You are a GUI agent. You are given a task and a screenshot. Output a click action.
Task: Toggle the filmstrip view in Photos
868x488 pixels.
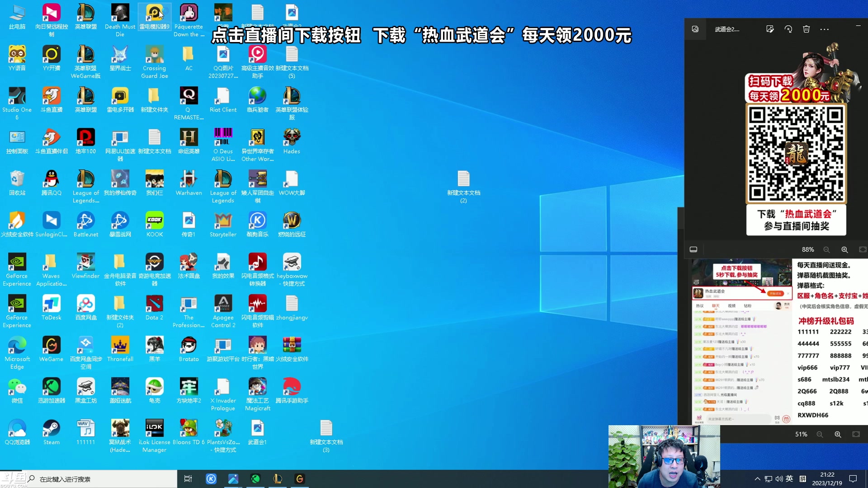point(693,249)
